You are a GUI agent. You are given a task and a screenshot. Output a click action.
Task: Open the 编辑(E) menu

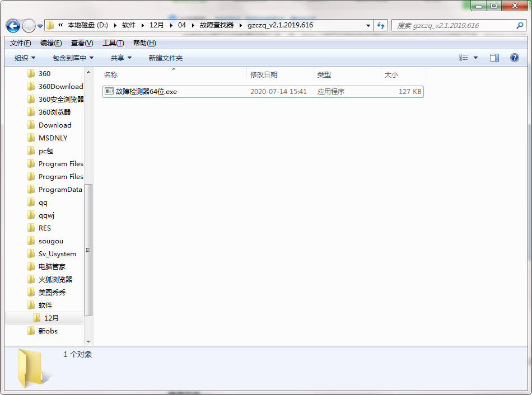[x=51, y=43]
